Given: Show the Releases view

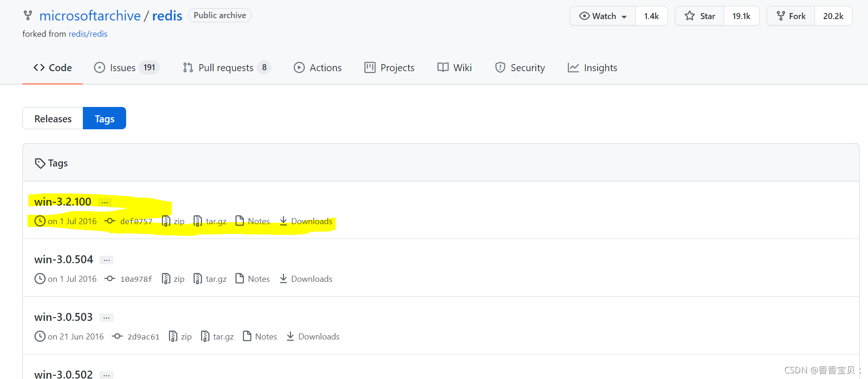Looking at the screenshot, I should [x=53, y=119].
